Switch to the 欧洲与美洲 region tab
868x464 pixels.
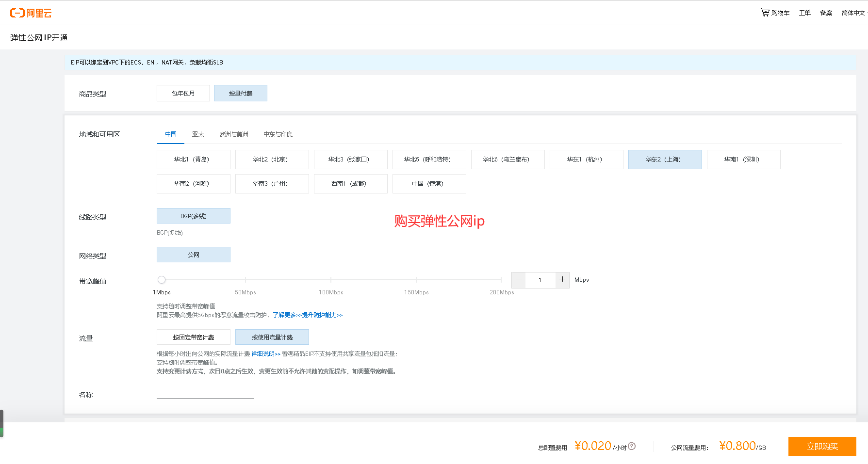[234, 134]
